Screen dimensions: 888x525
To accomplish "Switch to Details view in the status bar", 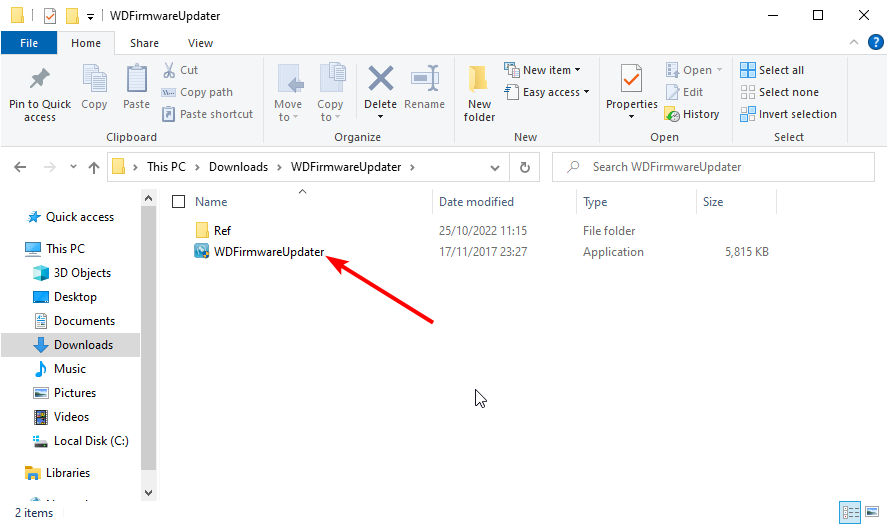I will coord(850,513).
